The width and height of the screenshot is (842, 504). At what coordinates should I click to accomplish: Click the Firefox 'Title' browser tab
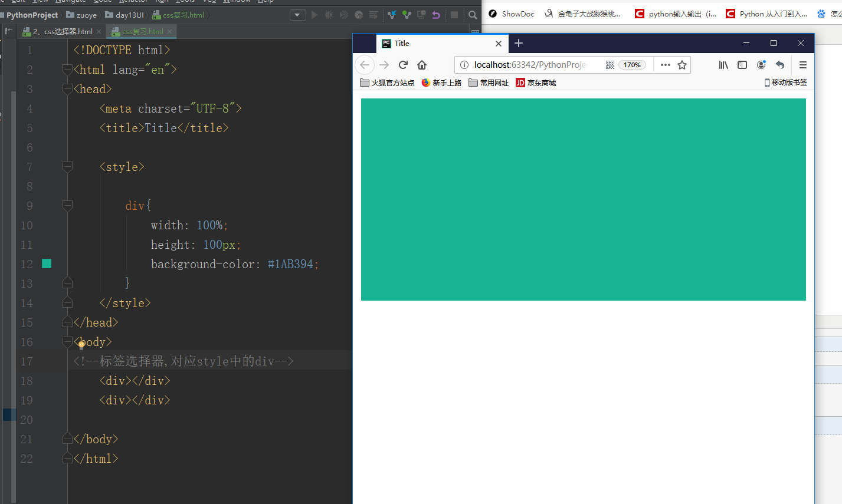tap(442, 43)
